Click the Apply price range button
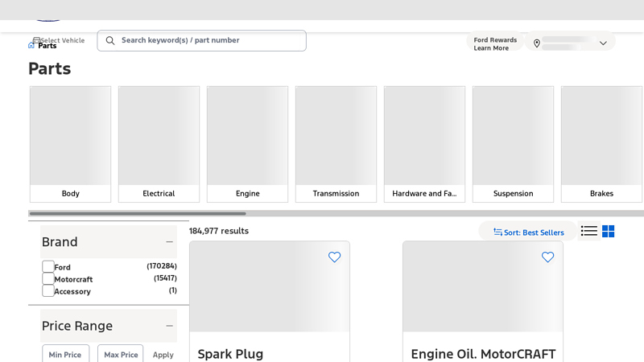Screen dimensions: 644x362 (163, 355)
